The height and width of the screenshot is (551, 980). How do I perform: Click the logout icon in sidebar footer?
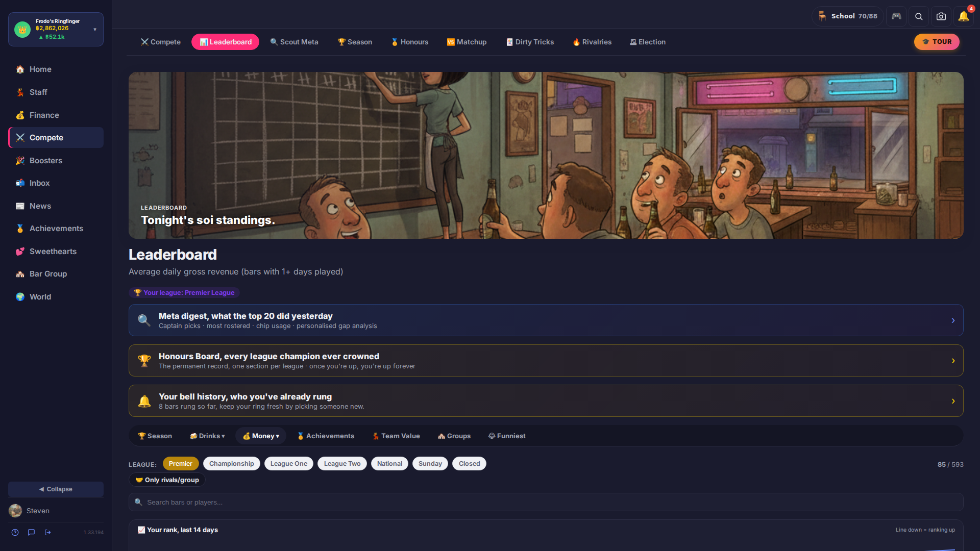[x=48, y=532]
